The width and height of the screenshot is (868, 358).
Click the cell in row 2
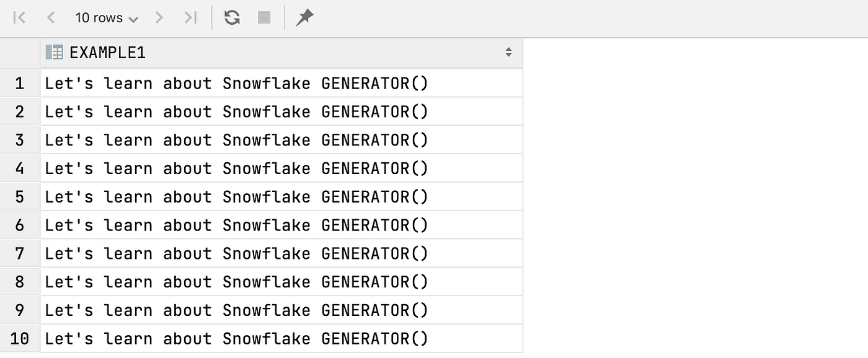point(281,111)
